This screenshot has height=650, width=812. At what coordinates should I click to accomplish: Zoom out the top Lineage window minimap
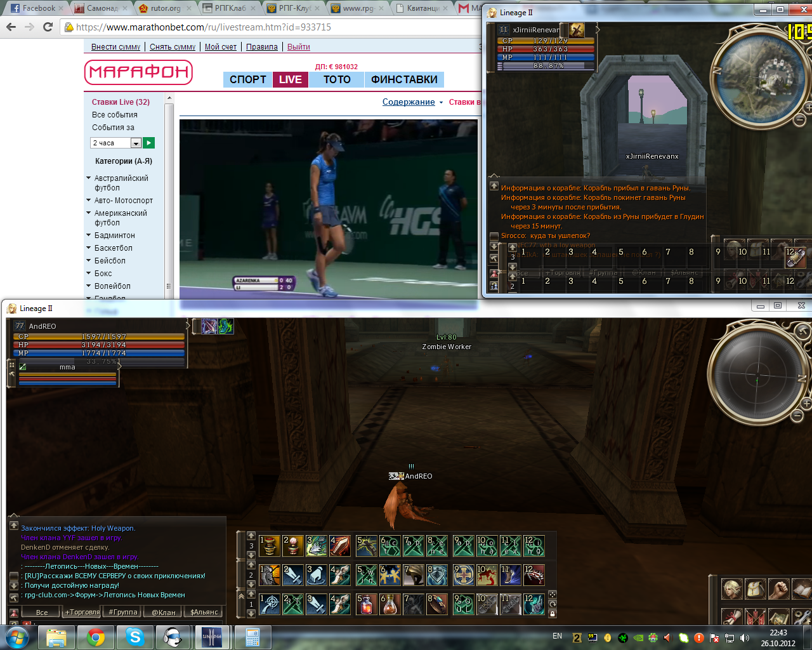800,119
